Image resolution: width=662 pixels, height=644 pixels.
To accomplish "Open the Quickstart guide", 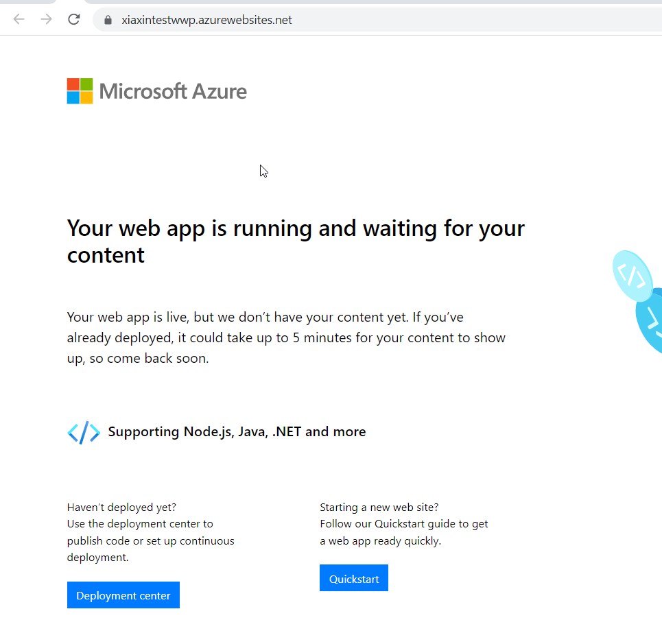I will 354,578.
